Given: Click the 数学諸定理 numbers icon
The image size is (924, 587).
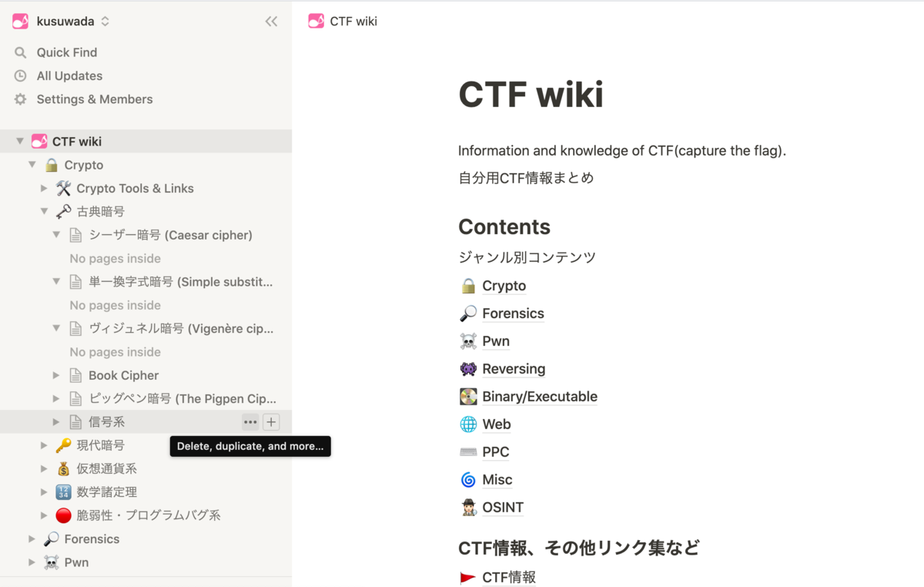Looking at the screenshot, I should click(x=64, y=491).
